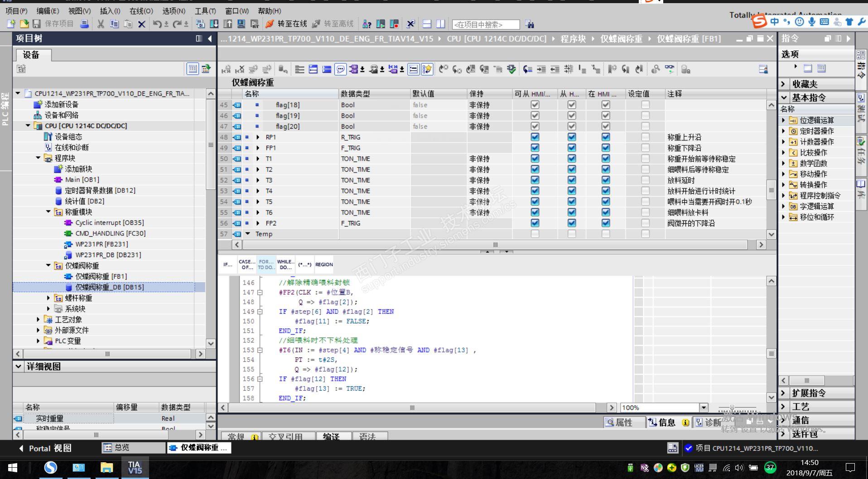The width and height of the screenshot is (868, 479).
Task: Click the print icon in main toolbar
Action: pyautogui.click(x=84, y=24)
